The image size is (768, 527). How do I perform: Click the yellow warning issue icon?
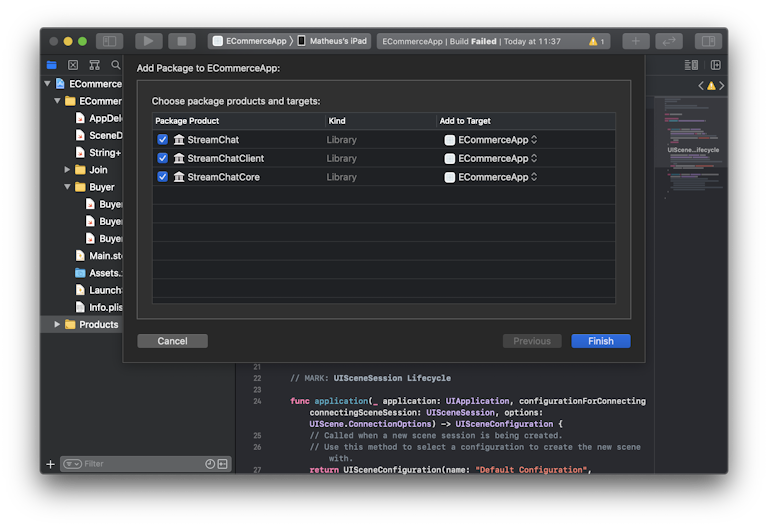pos(711,86)
